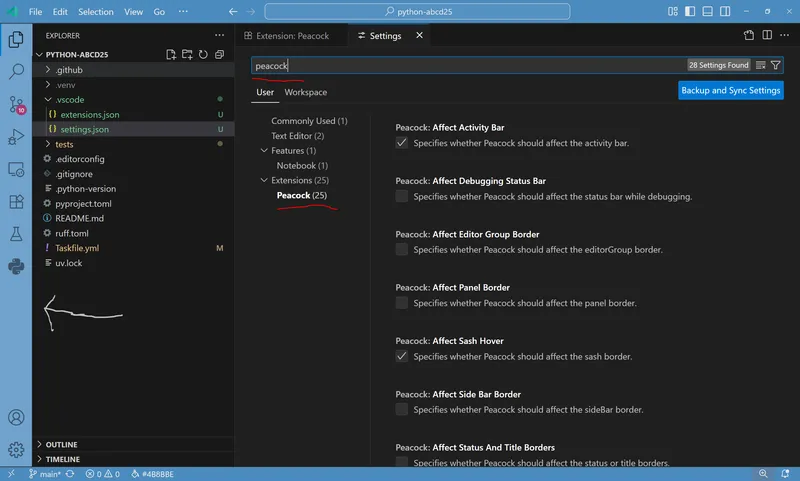Enable Affect Side Bar Border setting
The width and height of the screenshot is (800, 481).
402,410
